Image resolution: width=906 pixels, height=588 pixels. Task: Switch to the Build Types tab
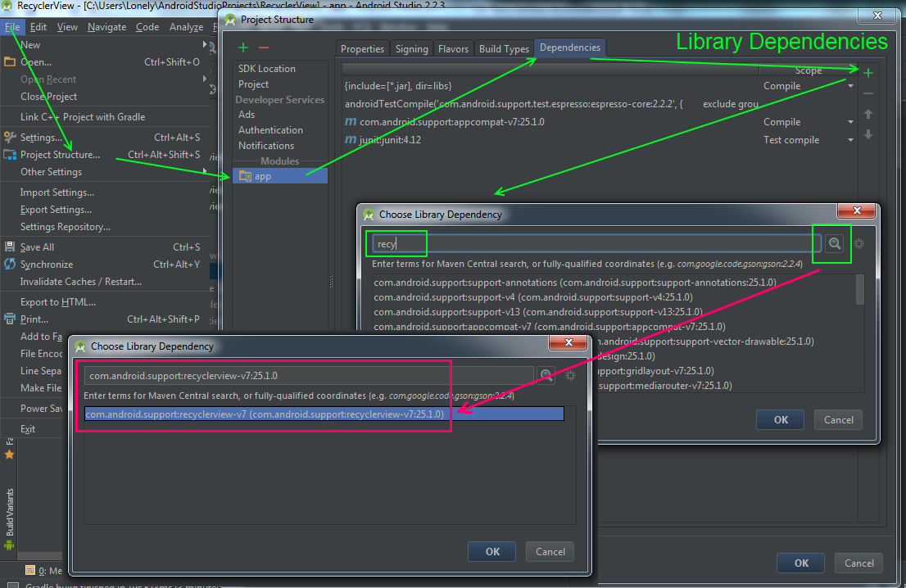click(504, 48)
